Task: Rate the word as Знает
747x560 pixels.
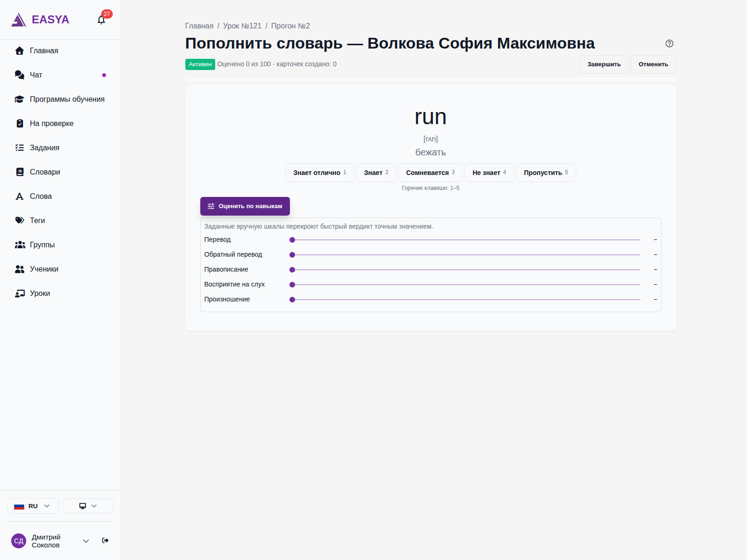Action: pos(376,173)
